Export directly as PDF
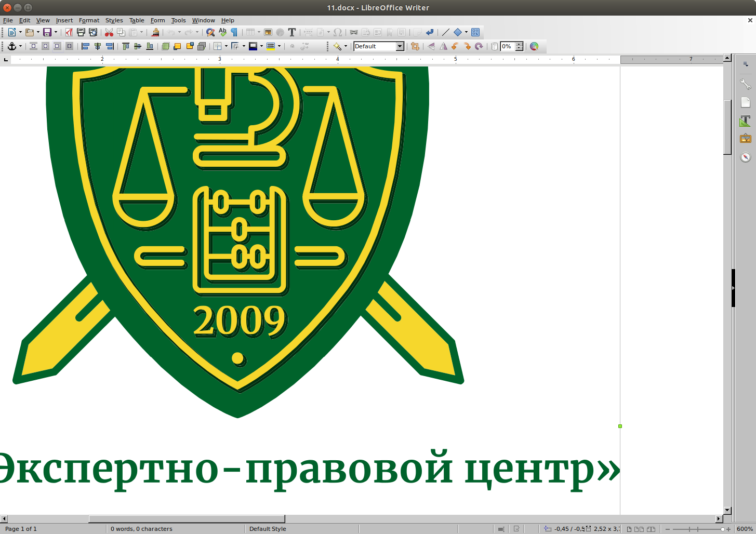This screenshot has height=534, width=756. (69, 32)
